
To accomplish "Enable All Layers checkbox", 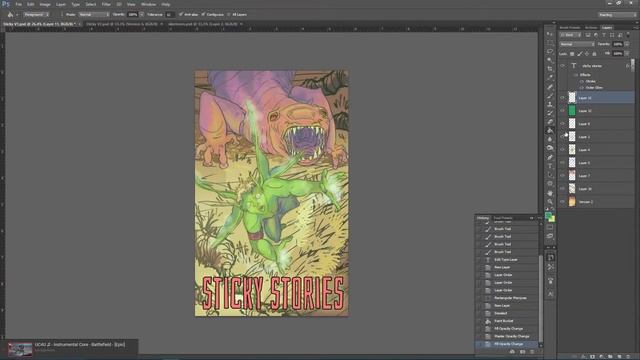I will tap(229, 14).
